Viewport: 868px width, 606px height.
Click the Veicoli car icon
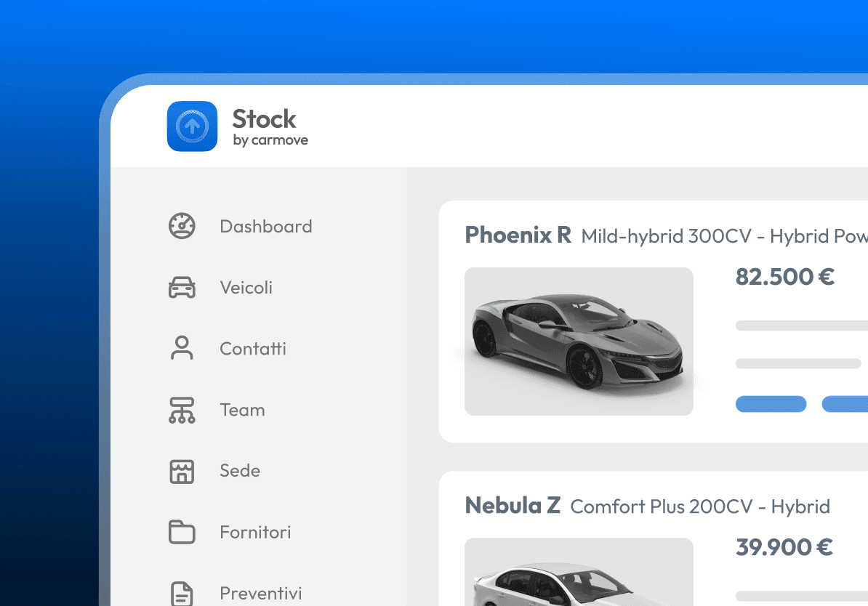pos(181,287)
